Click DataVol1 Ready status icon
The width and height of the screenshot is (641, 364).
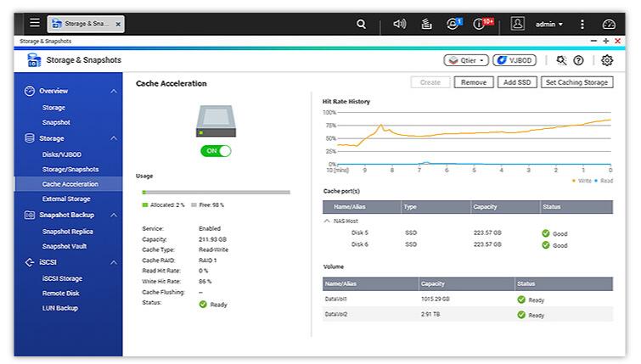click(521, 300)
